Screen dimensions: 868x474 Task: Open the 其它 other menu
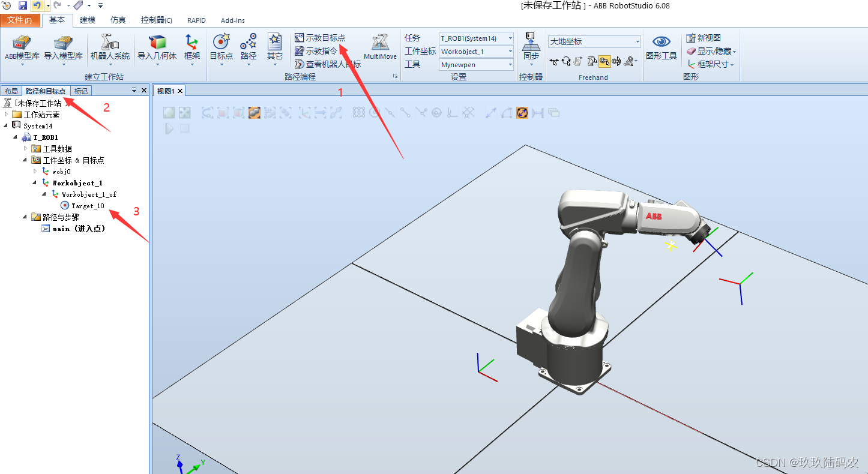tap(275, 48)
